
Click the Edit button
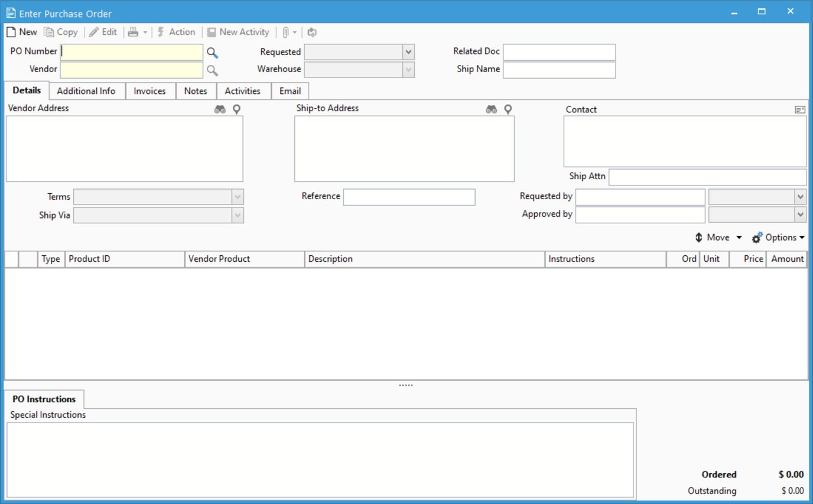pos(103,32)
